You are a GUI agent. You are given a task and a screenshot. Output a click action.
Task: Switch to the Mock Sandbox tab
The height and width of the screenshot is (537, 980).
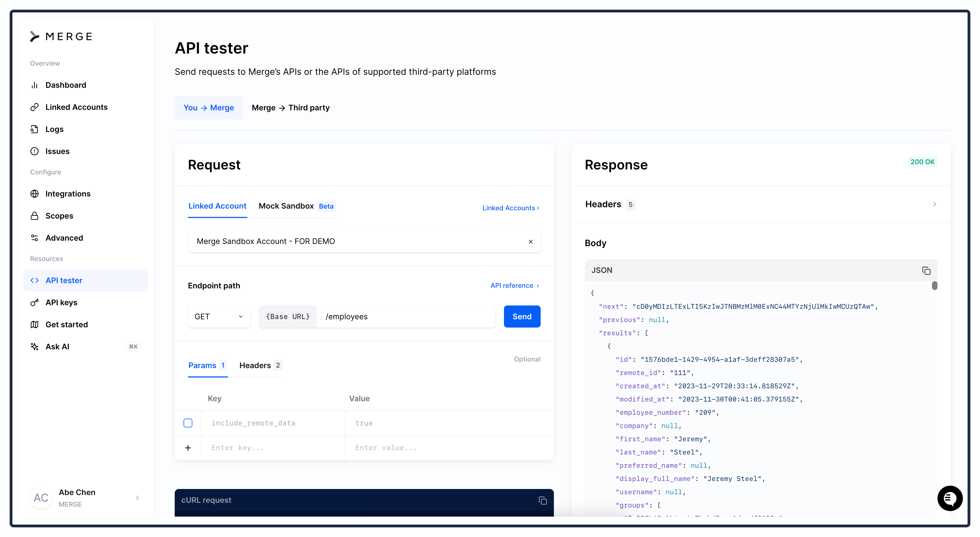pyautogui.click(x=286, y=206)
